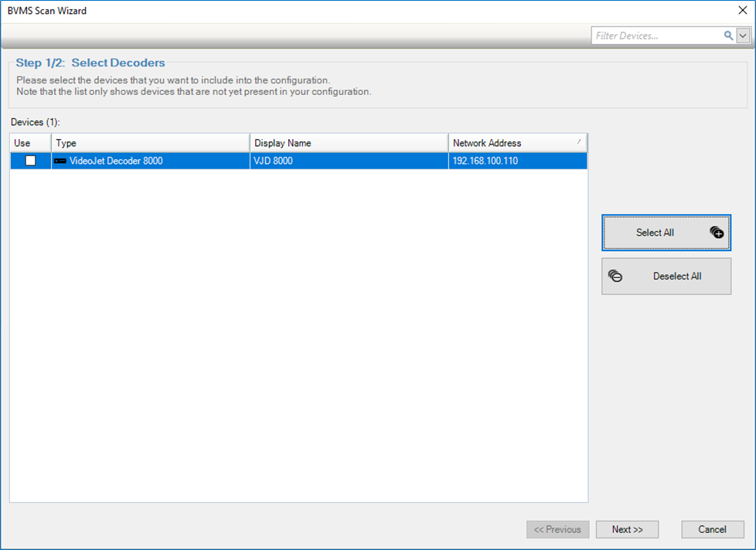Click the stacked plus icon on Select All
Screen dimensions: 756x550
coord(717,233)
